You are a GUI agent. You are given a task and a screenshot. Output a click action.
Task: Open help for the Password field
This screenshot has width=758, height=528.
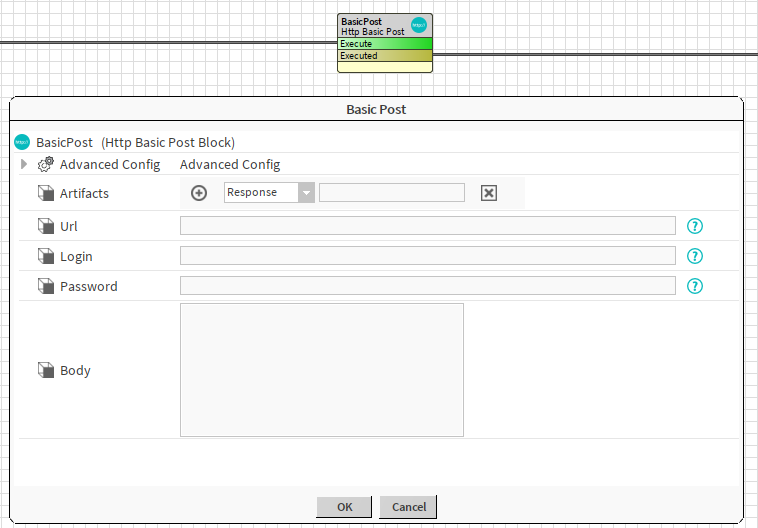[696, 286]
